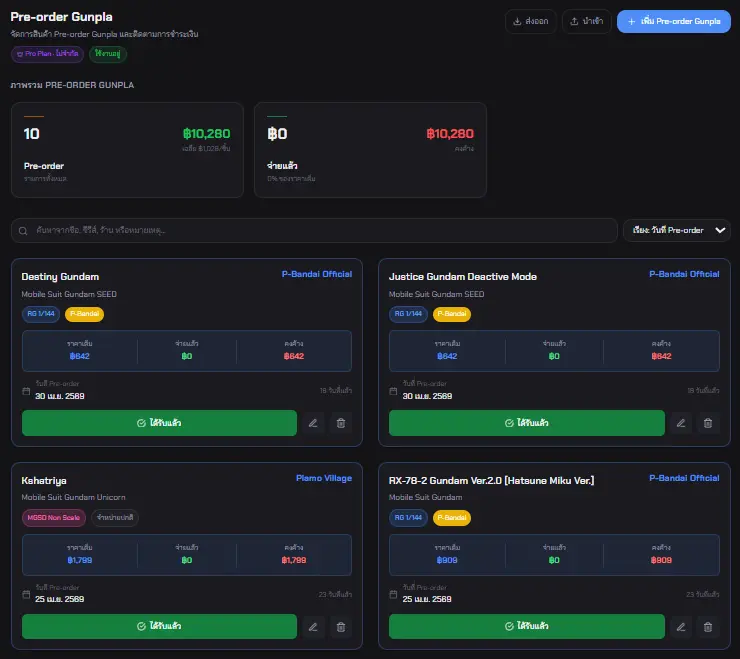Viewport: 740px width, 659px height.
Task: Click the grey tag on Kshatriya card
Action: [115, 518]
